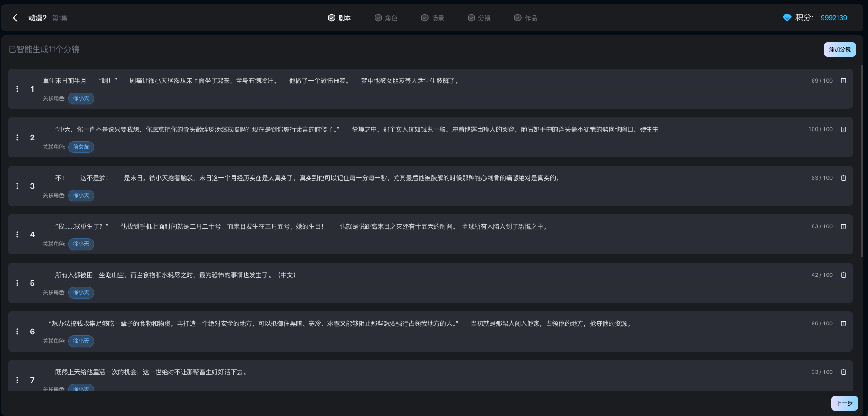Screen dimensions: 868x416
Task: Switch to the 分镜 step tab
Action: pos(479,18)
